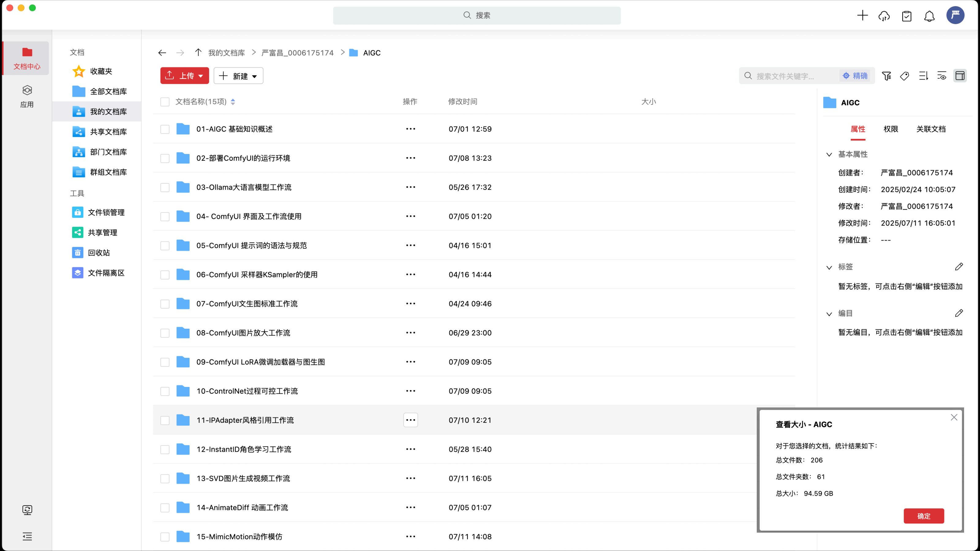Open the sort order icon

[923, 76]
